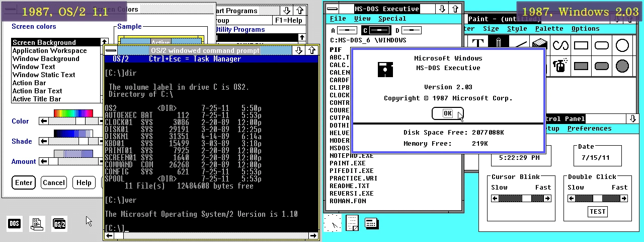644x242 pixels.
Task: Select NOTEPAD.EXE in MS-DOS Executive
Action: (x=352, y=156)
